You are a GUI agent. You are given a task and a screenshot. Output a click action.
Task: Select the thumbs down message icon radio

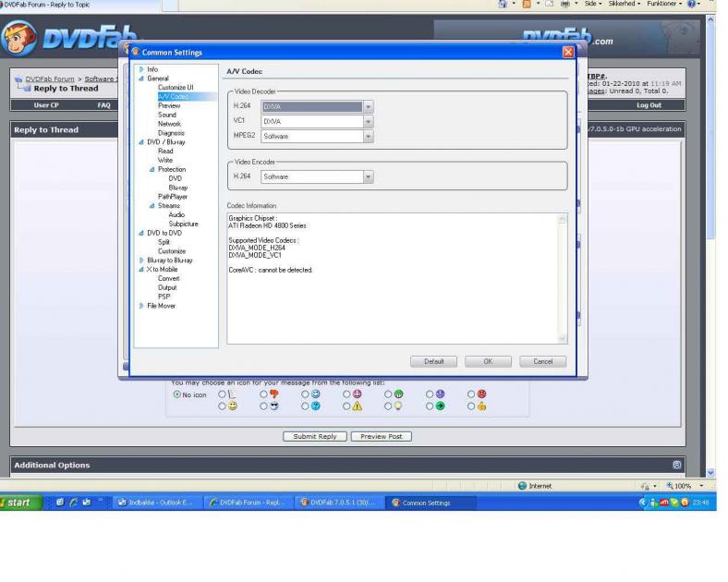coord(263,394)
